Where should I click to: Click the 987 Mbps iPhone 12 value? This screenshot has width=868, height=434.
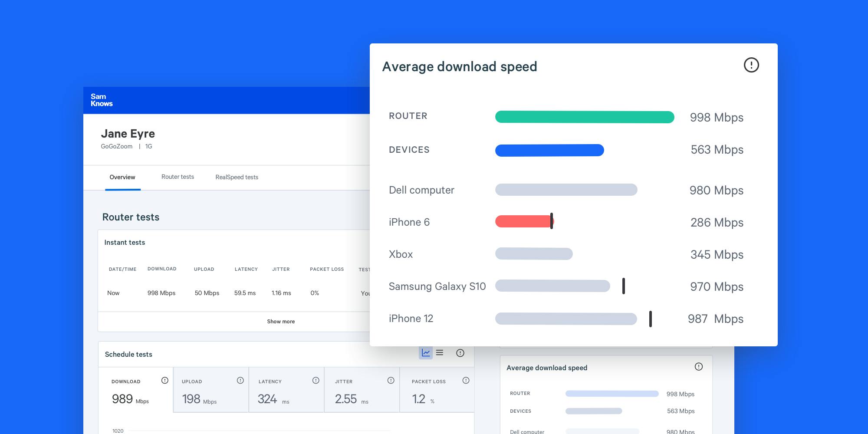pos(716,319)
